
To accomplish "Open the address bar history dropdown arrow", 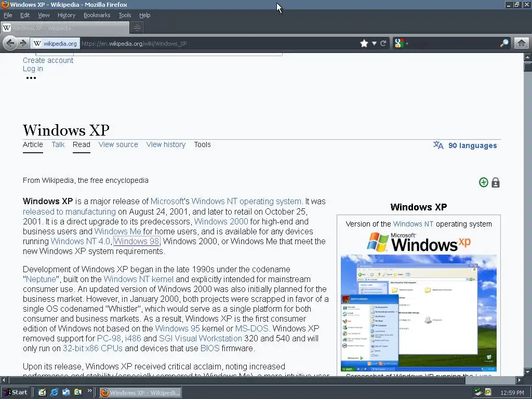I will click(374, 44).
